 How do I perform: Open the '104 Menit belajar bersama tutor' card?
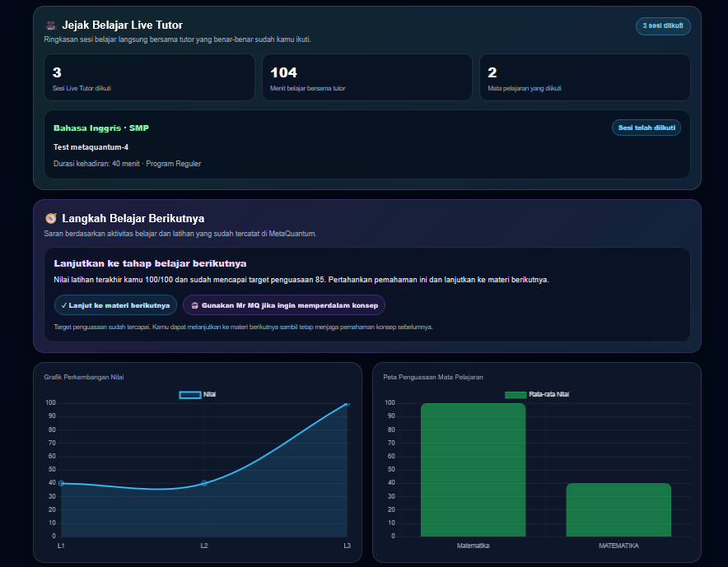coord(367,77)
